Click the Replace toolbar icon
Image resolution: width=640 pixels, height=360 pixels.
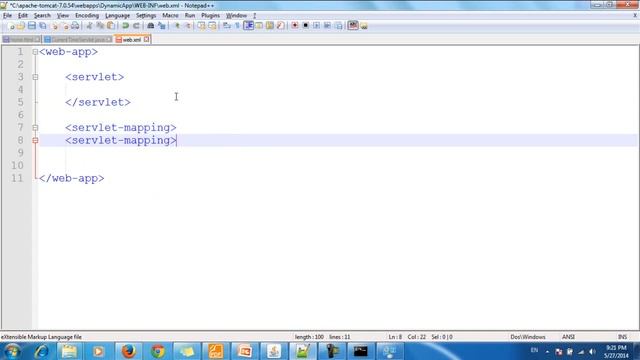pos(162,26)
